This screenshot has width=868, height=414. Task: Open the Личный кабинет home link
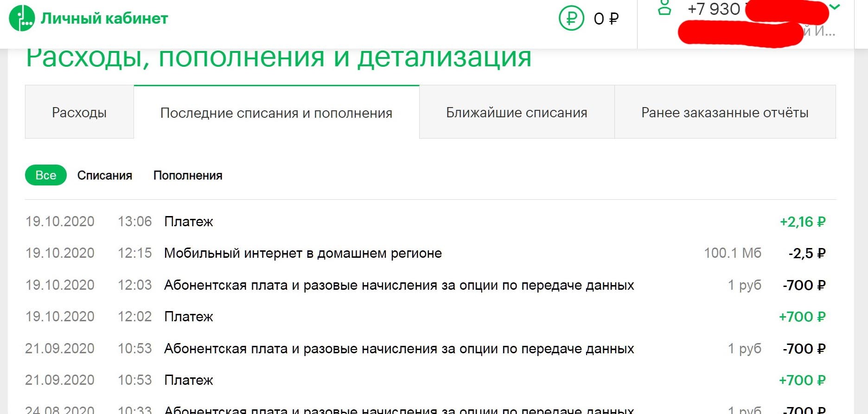[x=104, y=18]
